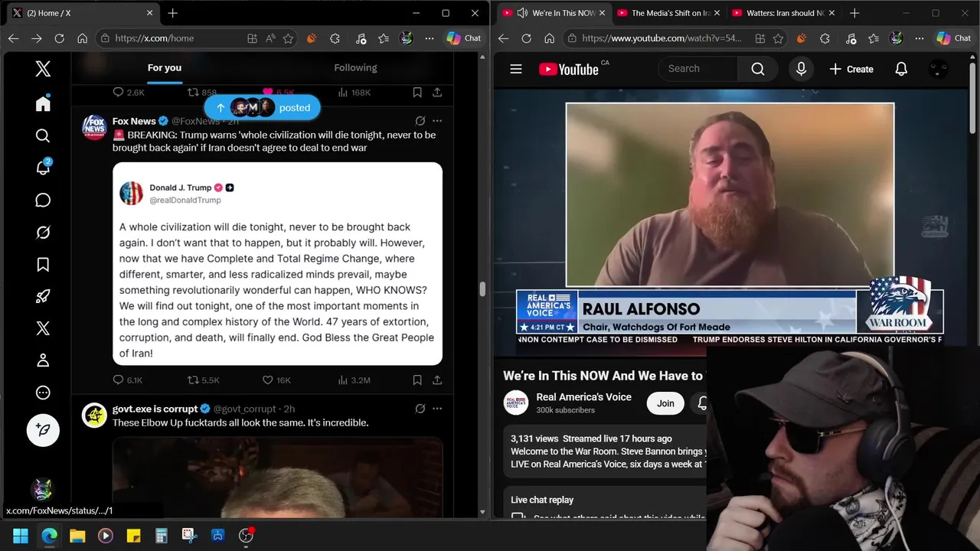This screenshot has width=980, height=551.
Task: Click the X page scrollbar thumb
Action: click(x=482, y=289)
